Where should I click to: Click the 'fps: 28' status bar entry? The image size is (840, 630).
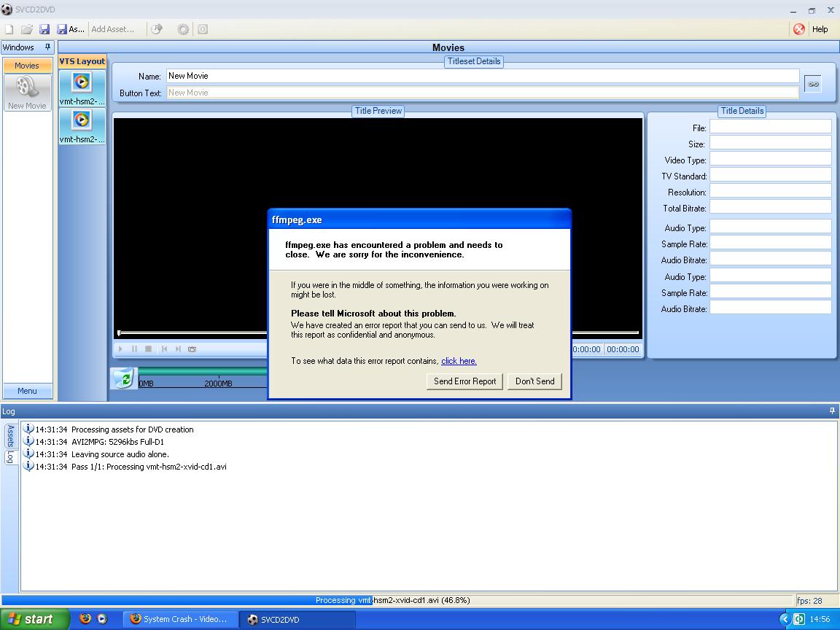tap(809, 601)
